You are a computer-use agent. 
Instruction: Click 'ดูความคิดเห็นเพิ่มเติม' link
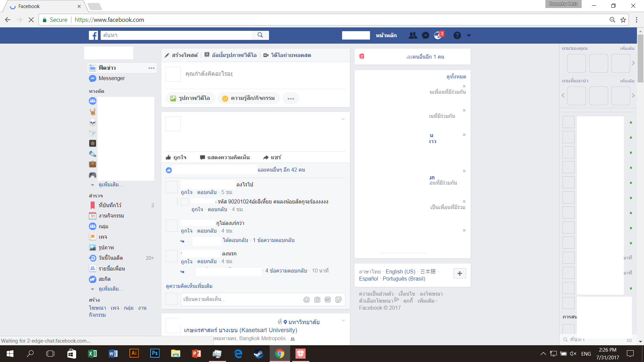[189, 286]
